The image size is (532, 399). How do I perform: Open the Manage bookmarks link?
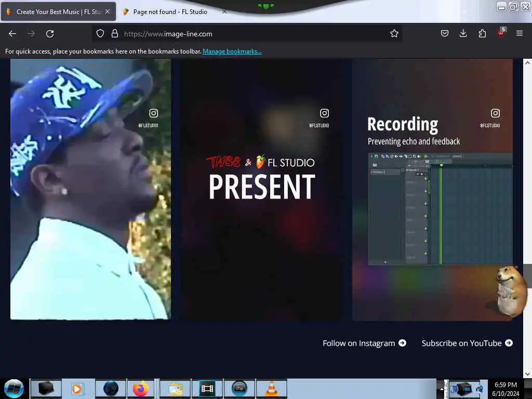point(232,51)
